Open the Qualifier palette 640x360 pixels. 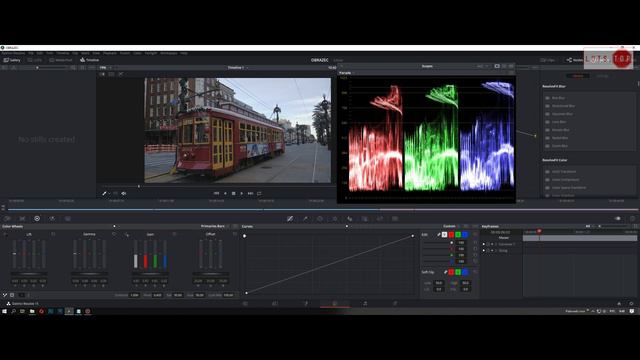[305, 219]
